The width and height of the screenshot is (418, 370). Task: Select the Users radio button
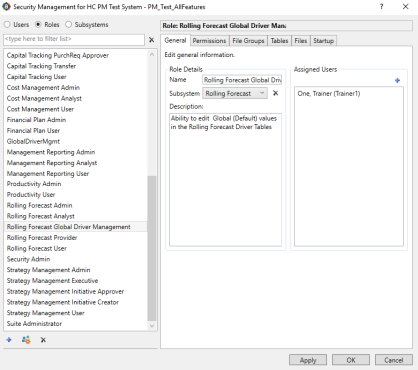click(16, 25)
